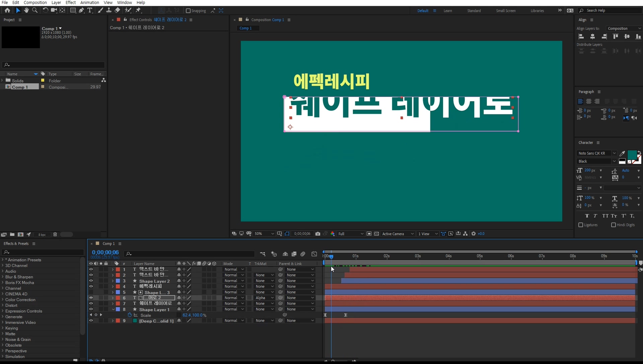
Task: Click the Comp 1 breadcrumb button in viewer
Action: pos(245,28)
